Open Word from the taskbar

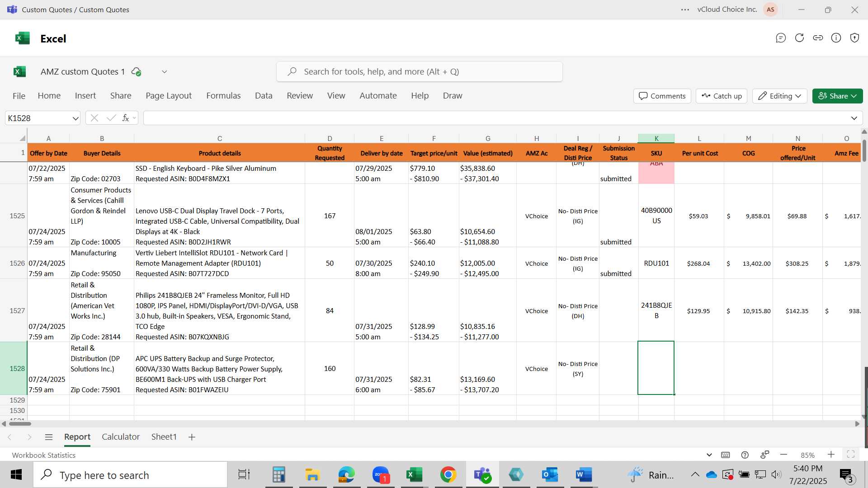coord(584,475)
